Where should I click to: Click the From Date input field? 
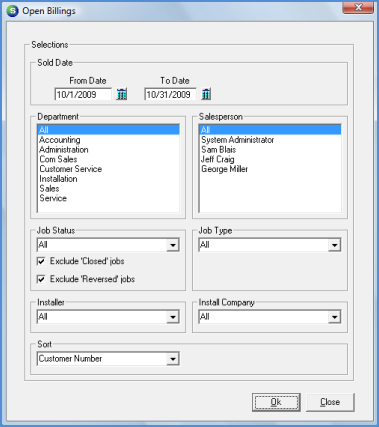[x=83, y=94]
